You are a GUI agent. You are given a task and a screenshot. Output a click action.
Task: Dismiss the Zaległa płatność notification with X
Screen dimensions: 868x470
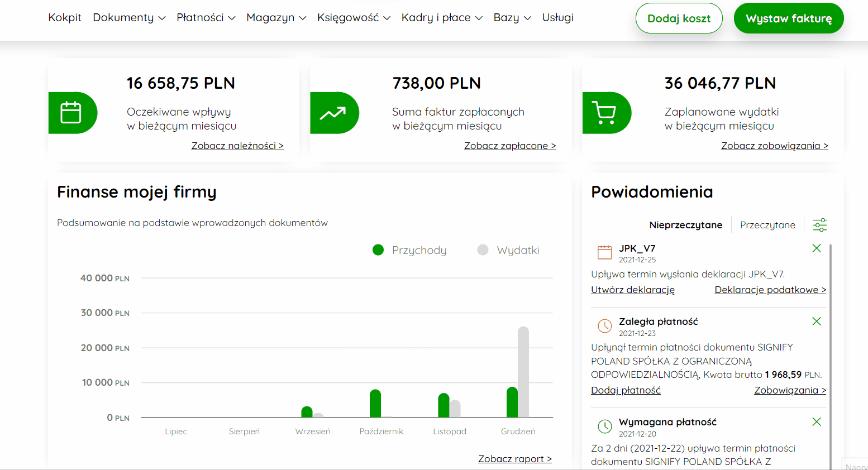click(x=816, y=322)
